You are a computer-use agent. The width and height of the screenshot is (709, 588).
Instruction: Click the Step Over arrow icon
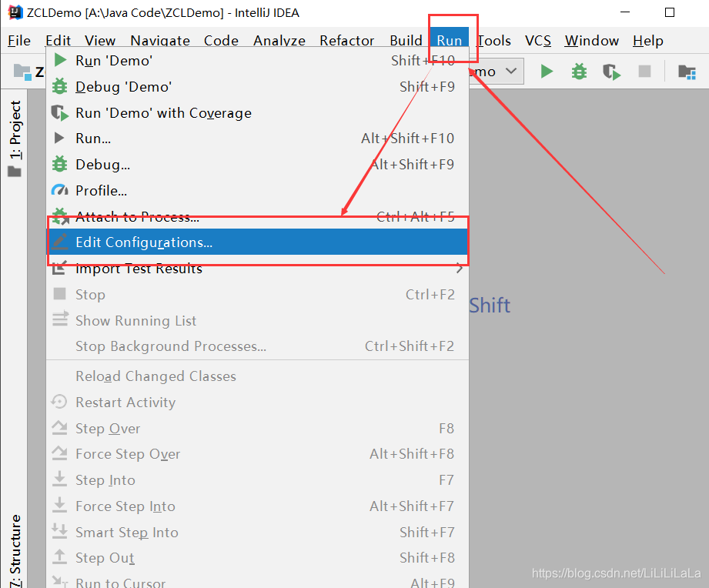point(59,428)
